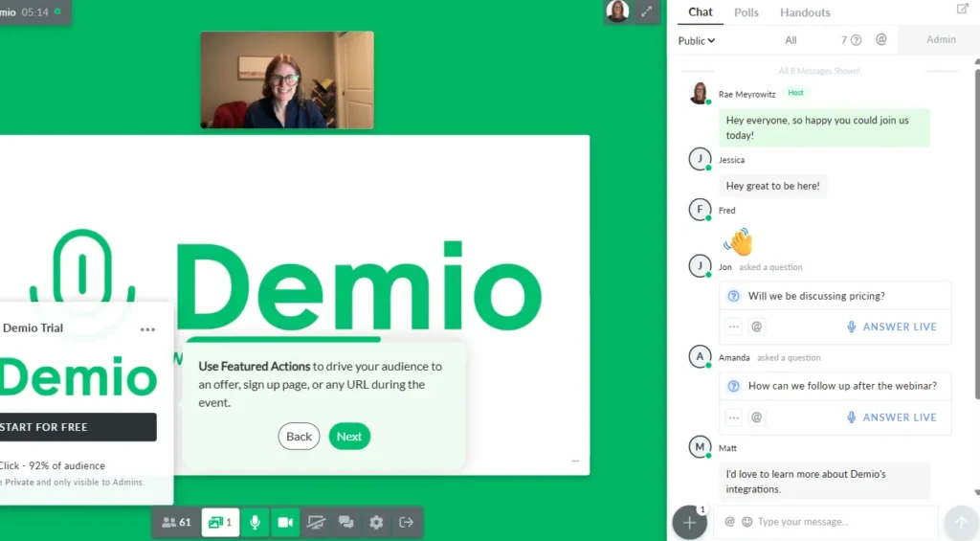
Task: Click Rae Meyrowitz host avatar
Action: click(x=700, y=93)
